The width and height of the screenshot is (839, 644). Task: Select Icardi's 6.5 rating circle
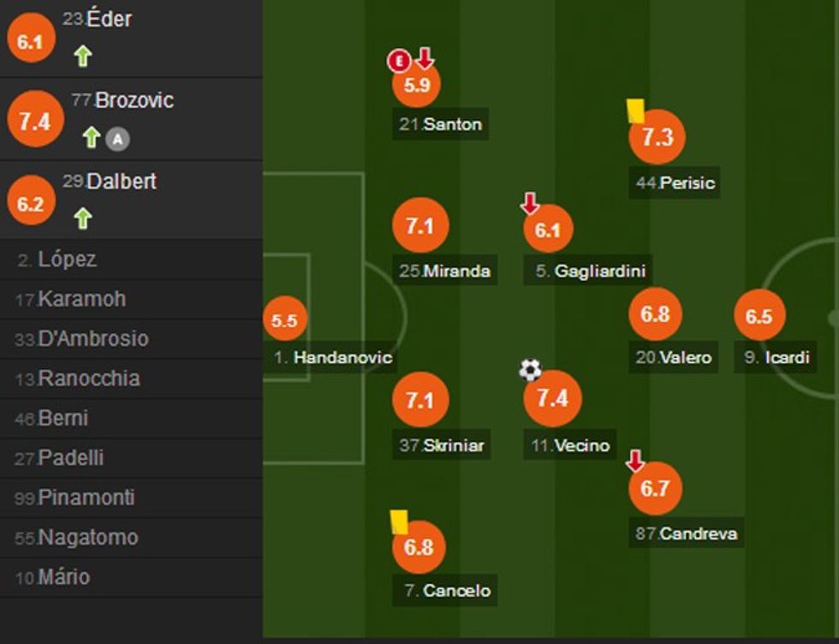click(759, 316)
